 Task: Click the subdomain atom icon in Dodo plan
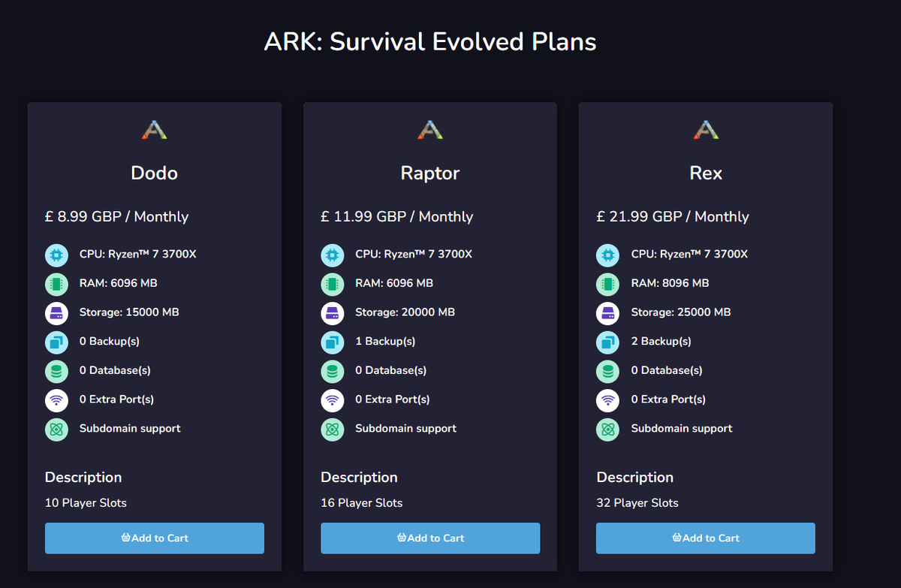pos(56,430)
